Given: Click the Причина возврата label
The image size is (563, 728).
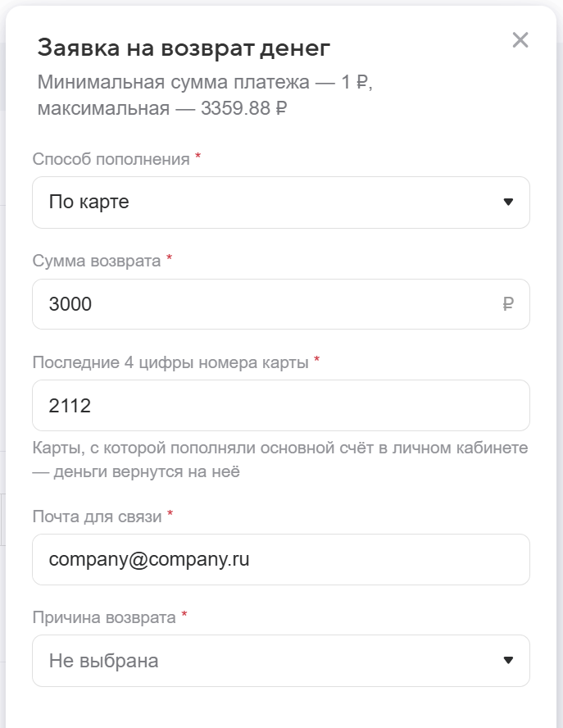Looking at the screenshot, I should (x=104, y=617).
